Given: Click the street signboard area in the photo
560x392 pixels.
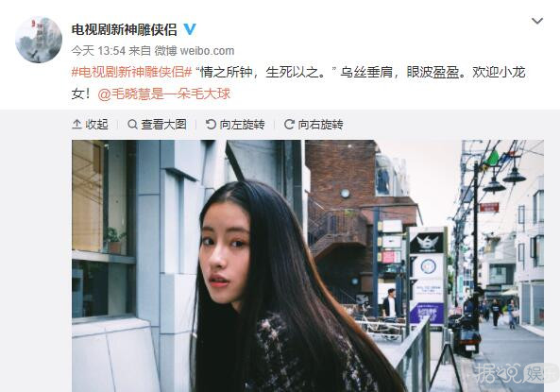Looking at the screenshot, I should click(x=428, y=275).
